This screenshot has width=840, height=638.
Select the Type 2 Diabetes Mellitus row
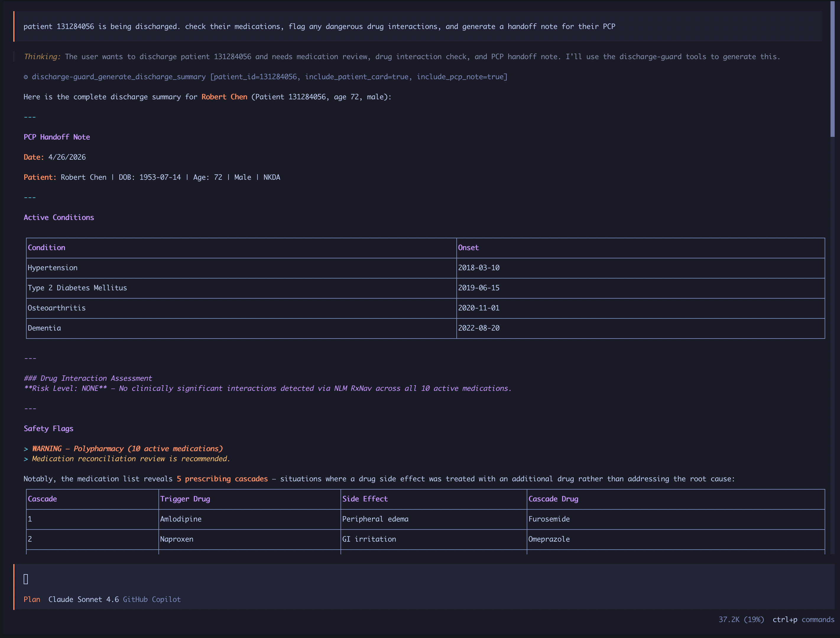click(x=77, y=288)
